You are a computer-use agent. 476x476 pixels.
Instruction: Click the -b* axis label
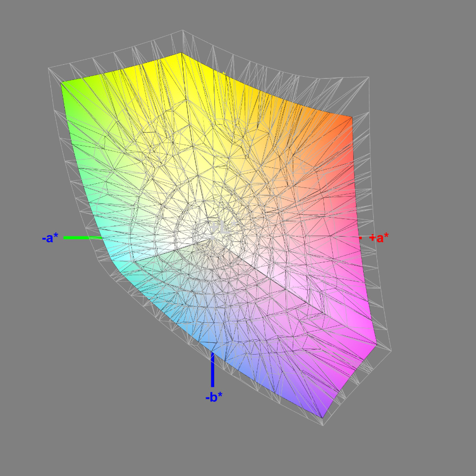coord(214,397)
